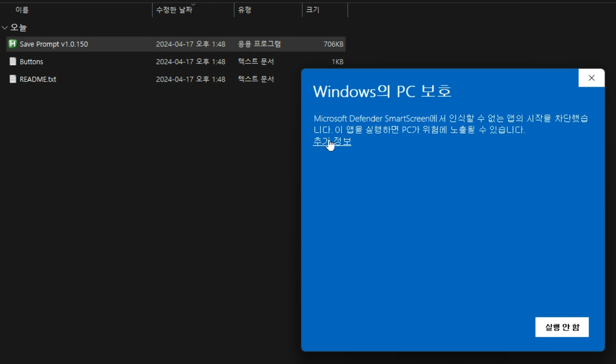
Task: Click the Windows의 PC 보호 title
Action: pos(382,91)
